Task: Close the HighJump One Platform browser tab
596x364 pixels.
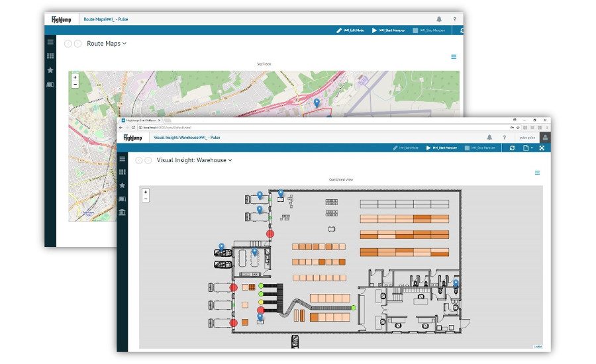Action: point(159,120)
